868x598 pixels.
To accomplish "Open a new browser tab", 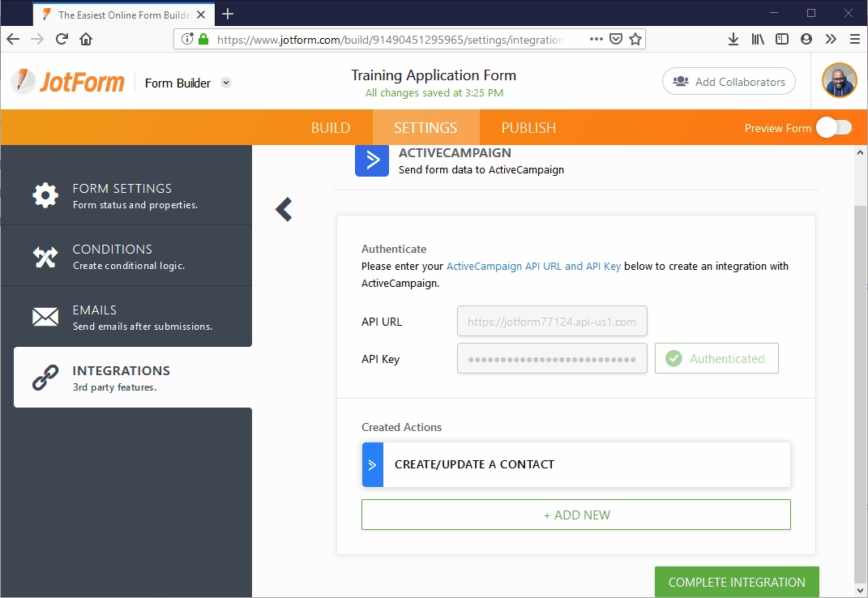I will 228,14.
